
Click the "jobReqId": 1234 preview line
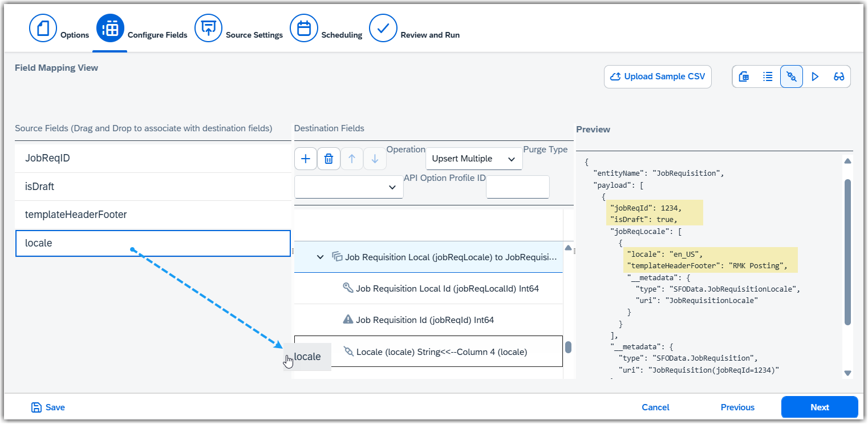[x=646, y=208]
